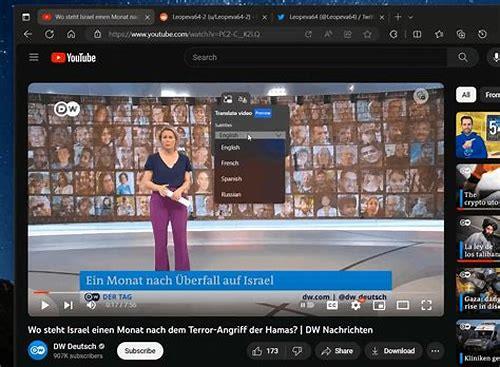Open the miniplayer
This screenshot has width=500, height=367.
point(379,305)
